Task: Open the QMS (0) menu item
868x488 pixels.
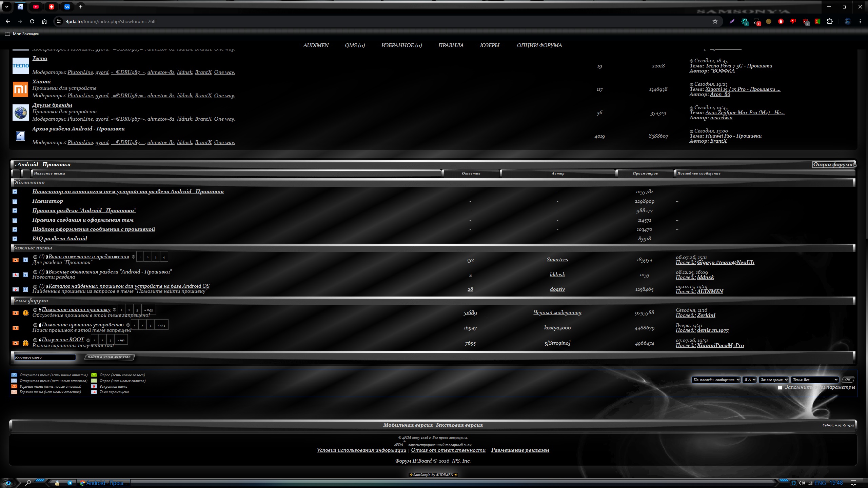Action: (x=355, y=45)
